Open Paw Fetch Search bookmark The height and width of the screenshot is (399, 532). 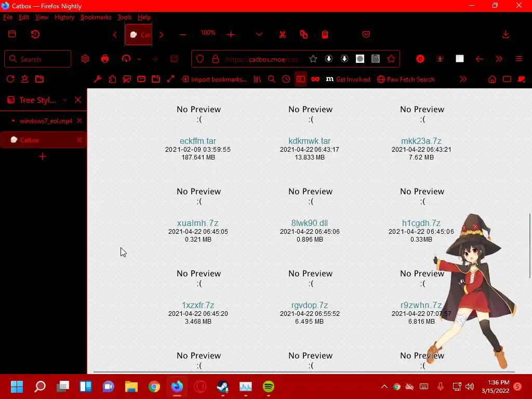coord(406,79)
